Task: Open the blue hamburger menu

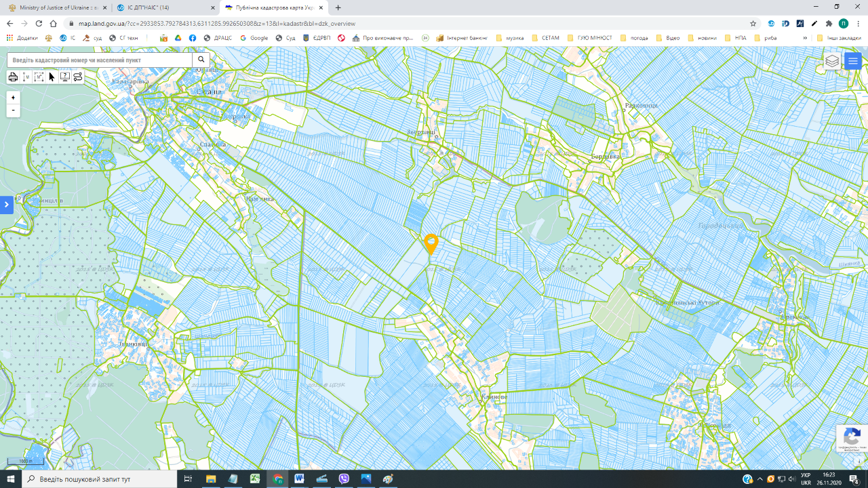Action: pos(853,61)
